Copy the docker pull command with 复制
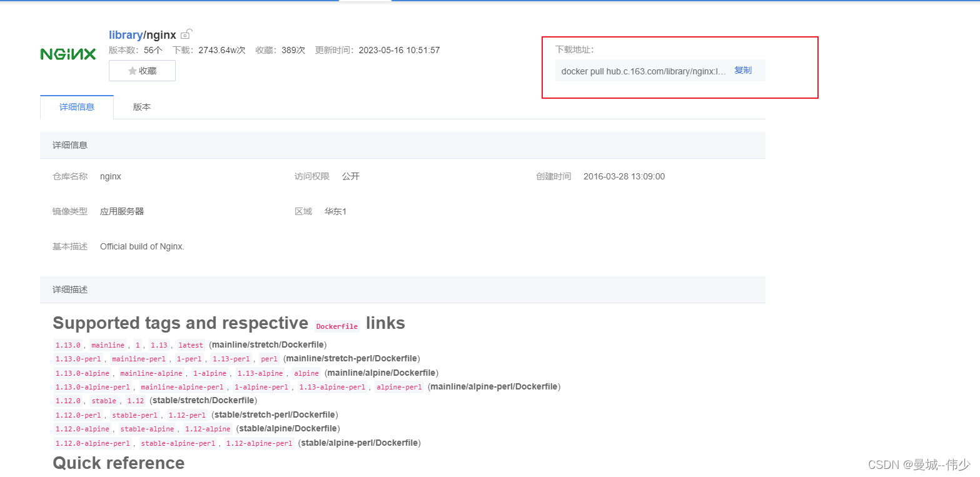980x477 pixels. point(743,71)
